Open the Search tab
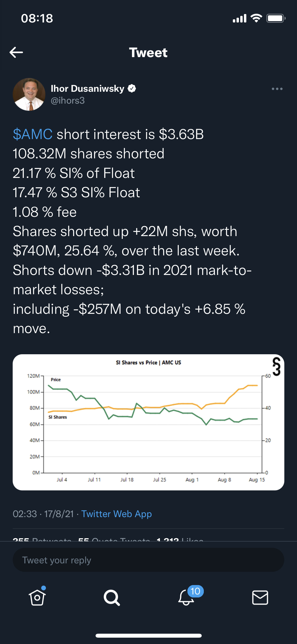Viewport: 297px width, 644px height. pyautogui.click(x=112, y=597)
